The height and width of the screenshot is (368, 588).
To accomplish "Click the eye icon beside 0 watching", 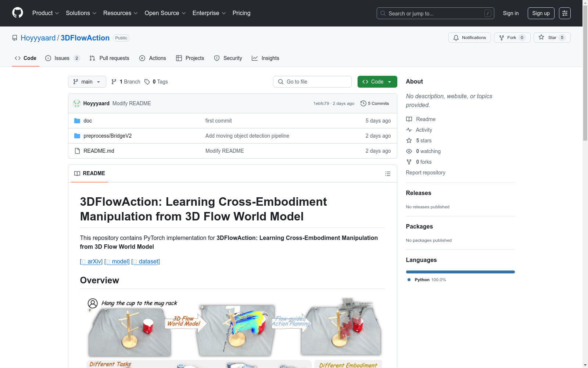I will coord(409,151).
